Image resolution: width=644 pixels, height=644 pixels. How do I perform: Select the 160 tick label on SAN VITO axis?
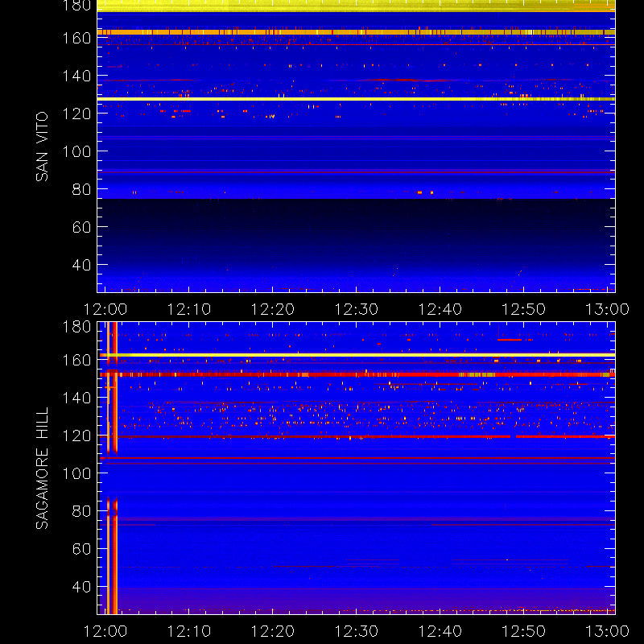click(76, 38)
